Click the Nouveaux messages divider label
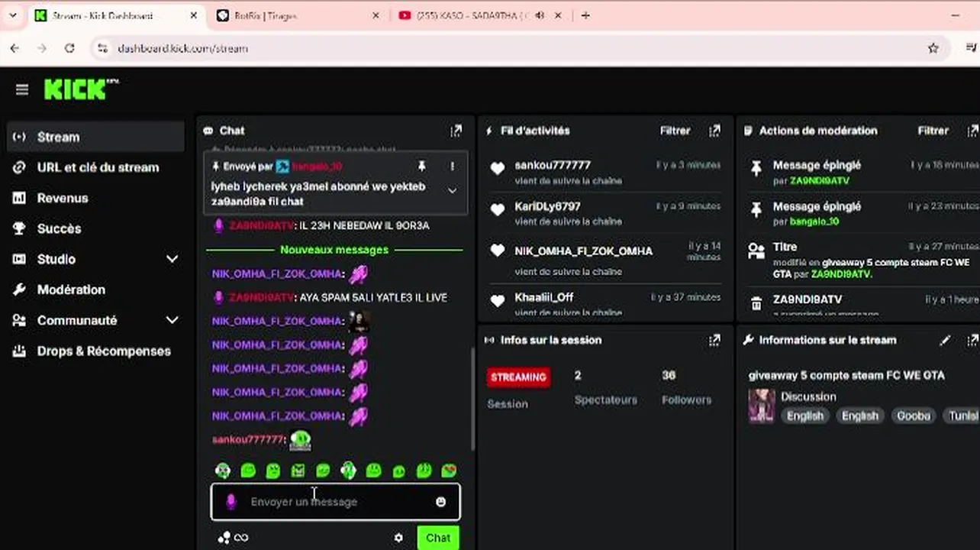Viewport: 980px width, 550px height. 334,250
